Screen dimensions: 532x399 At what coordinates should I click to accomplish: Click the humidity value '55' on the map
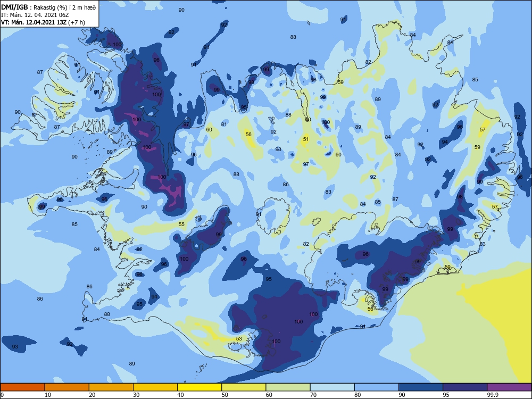pyautogui.click(x=181, y=225)
